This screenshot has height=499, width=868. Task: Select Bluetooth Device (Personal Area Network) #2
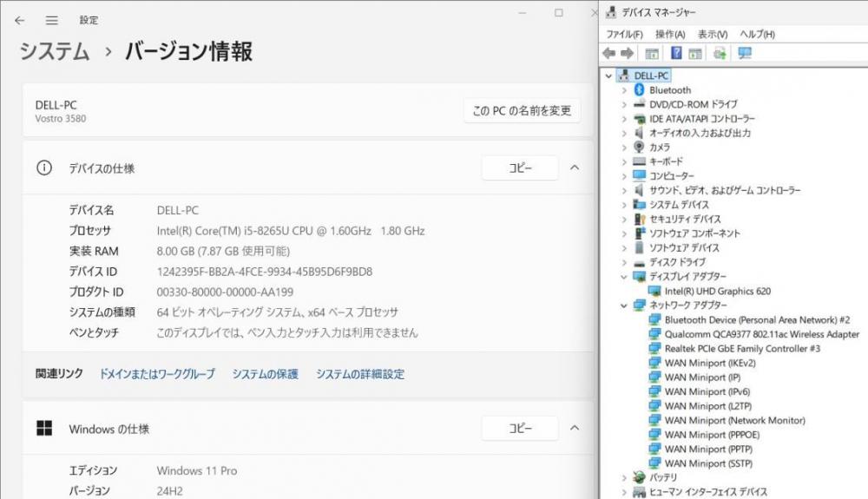[x=757, y=319]
